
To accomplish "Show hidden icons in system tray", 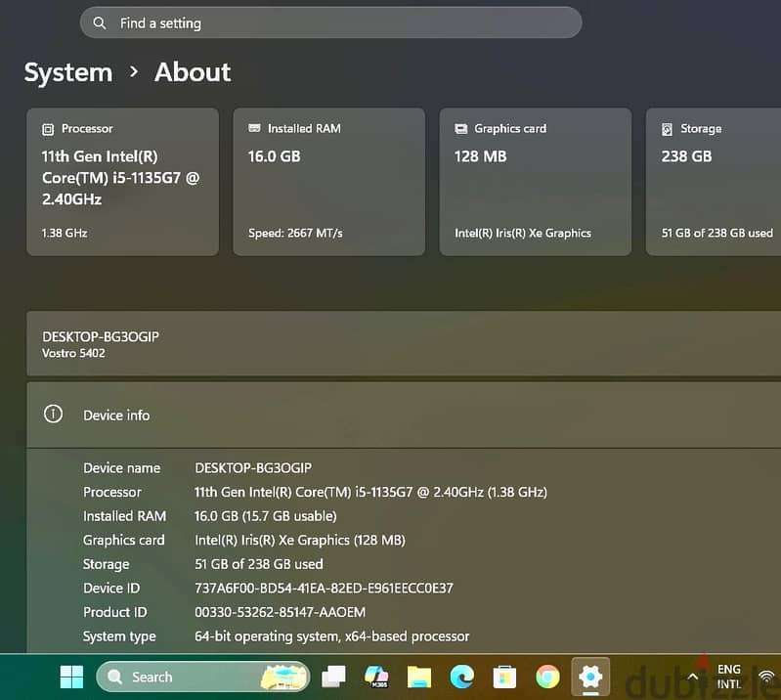I will click(x=692, y=678).
